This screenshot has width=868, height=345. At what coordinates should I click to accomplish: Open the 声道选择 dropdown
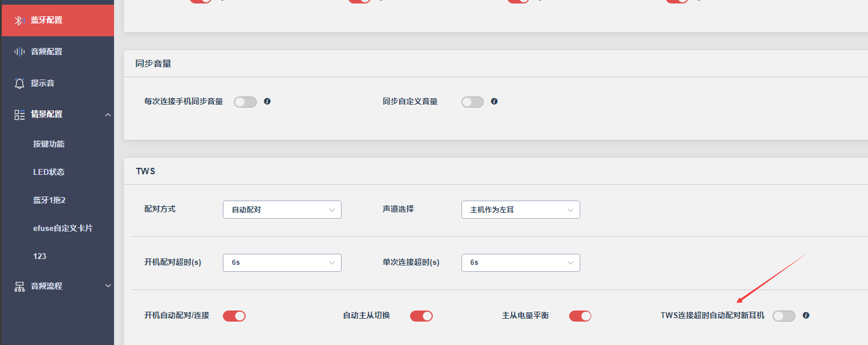coord(521,210)
